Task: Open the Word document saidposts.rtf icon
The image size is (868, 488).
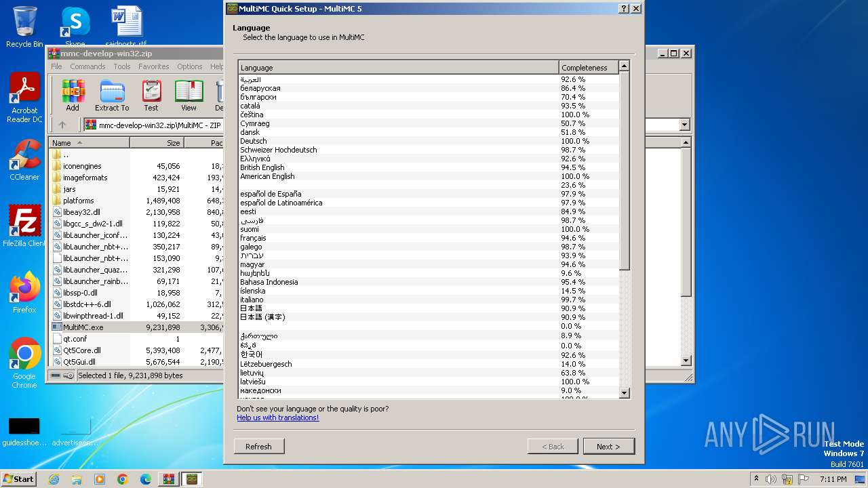Action: click(x=126, y=27)
